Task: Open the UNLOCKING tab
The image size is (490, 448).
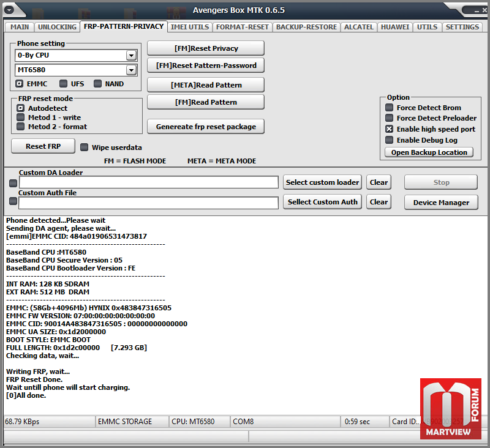Action: click(57, 27)
